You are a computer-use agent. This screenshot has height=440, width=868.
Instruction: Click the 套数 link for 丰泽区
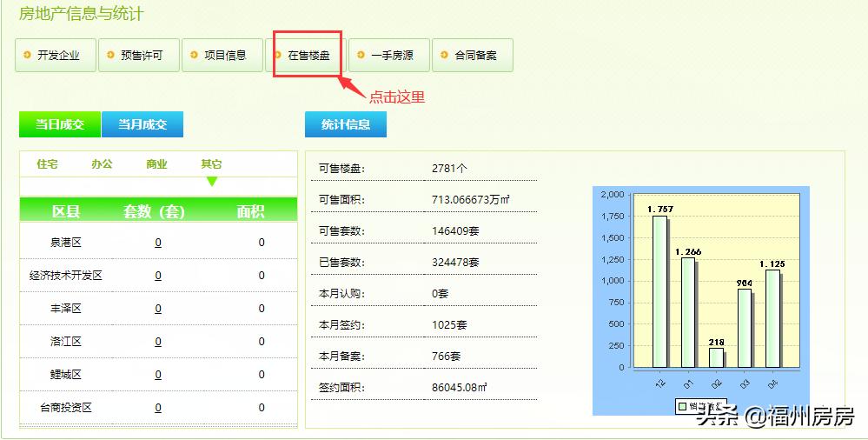[158, 309]
